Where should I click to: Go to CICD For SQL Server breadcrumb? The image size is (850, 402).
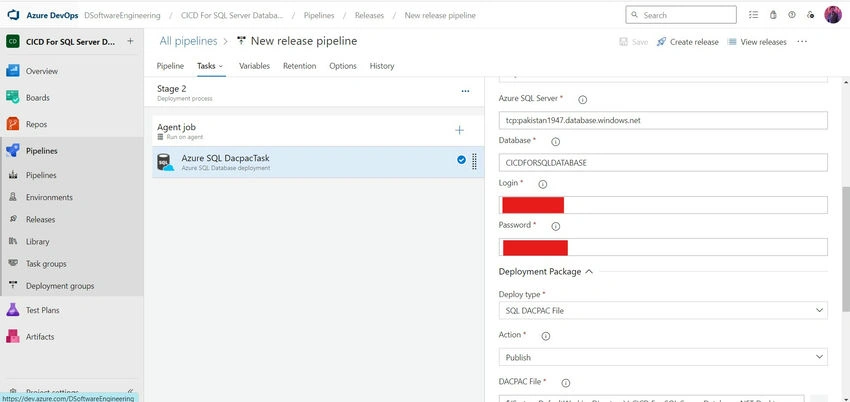tap(232, 16)
